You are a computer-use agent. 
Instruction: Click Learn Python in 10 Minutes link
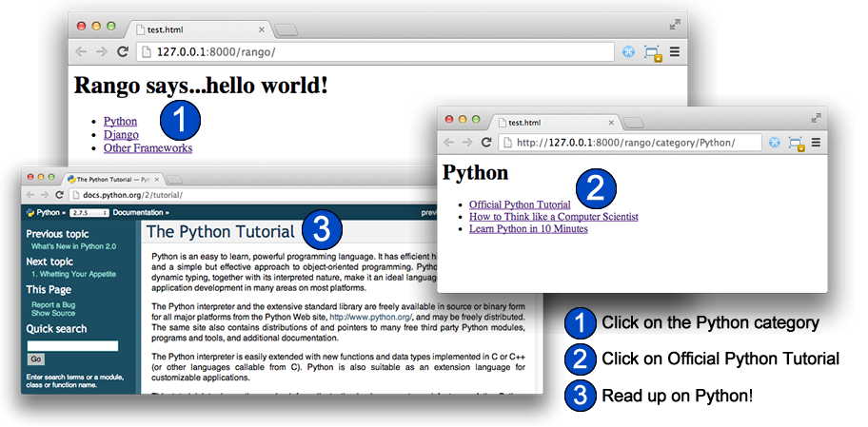click(528, 228)
